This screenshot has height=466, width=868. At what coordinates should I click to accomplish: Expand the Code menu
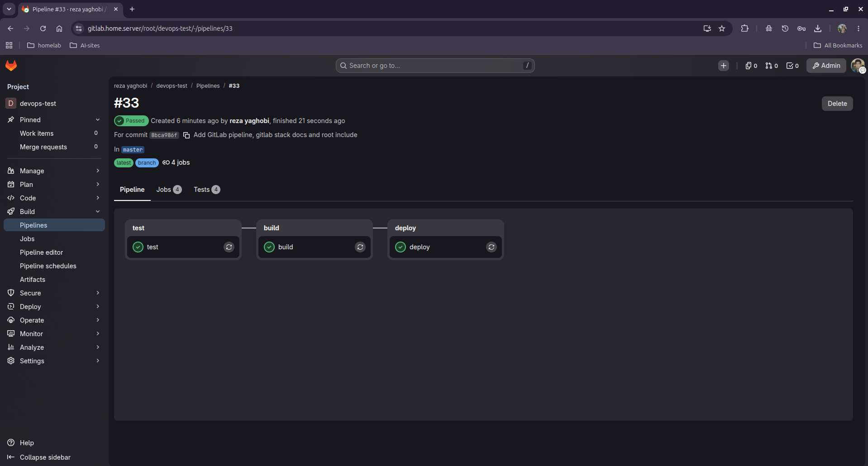tap(54, 198)
